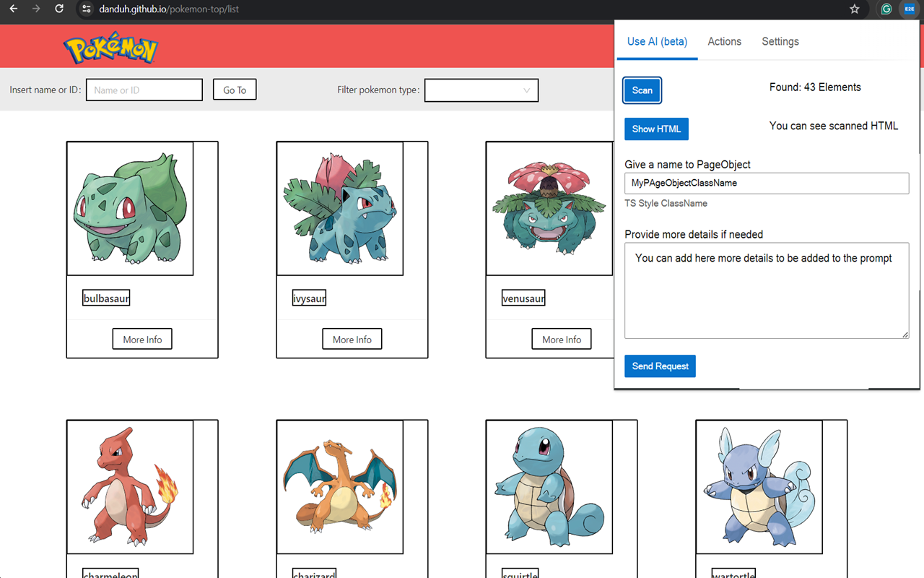Reload the page with the refresh icon
Screen dimensions: 924x578
coord(59,9)
